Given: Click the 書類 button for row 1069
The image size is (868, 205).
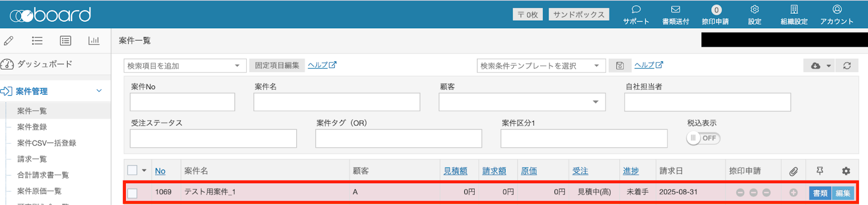Looking at the screenshot, I should pyautogui.click(x=820, y=193).
